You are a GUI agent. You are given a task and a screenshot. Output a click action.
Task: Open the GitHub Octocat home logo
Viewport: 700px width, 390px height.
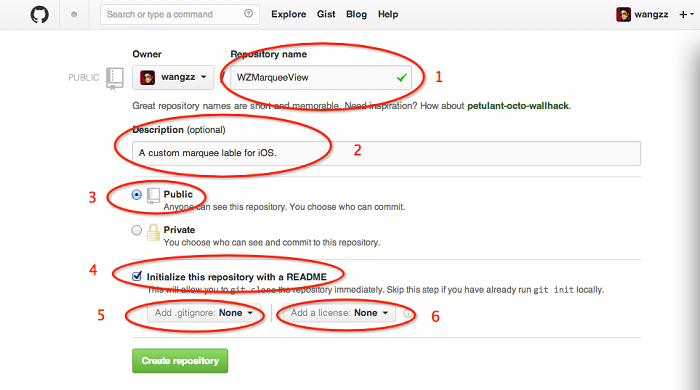click(x=39, y=15)
